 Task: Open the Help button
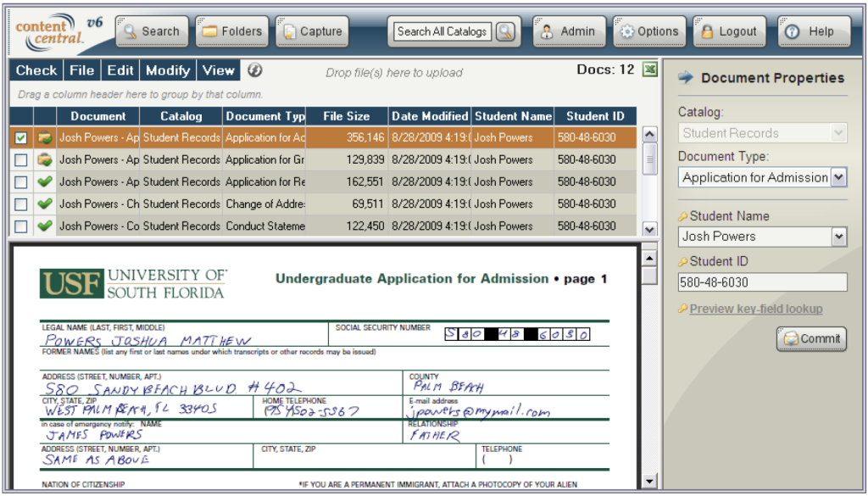(x=814, y=31)
